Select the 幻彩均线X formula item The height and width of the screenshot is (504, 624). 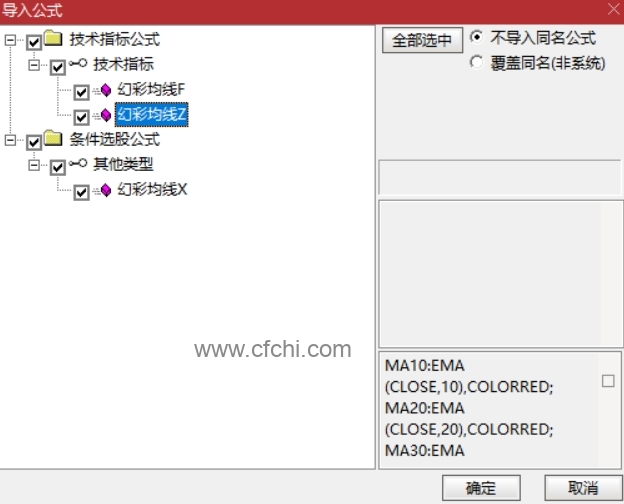point(152,189)
